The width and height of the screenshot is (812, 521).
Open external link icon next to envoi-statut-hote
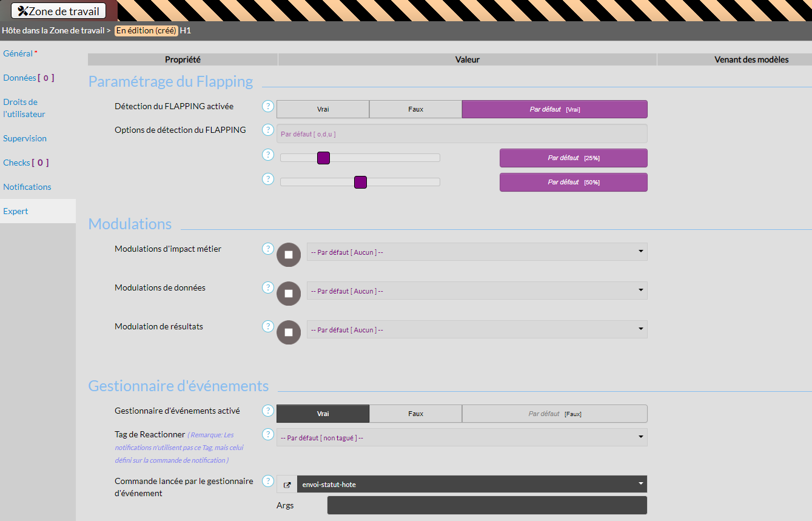point(287,485)
